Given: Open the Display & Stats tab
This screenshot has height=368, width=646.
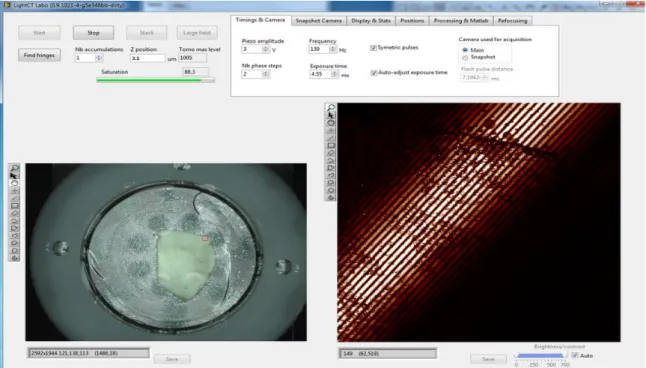Looking at the screenshot, I should 371,21.
